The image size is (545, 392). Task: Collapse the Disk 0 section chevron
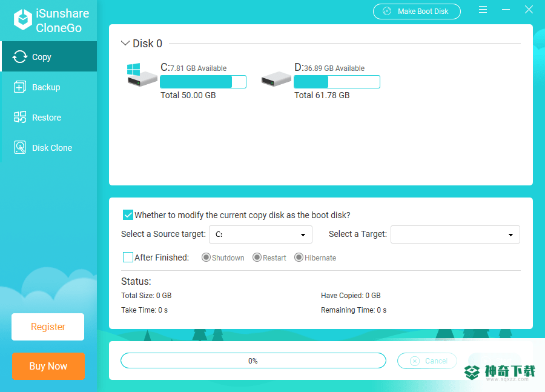(125, 43)
